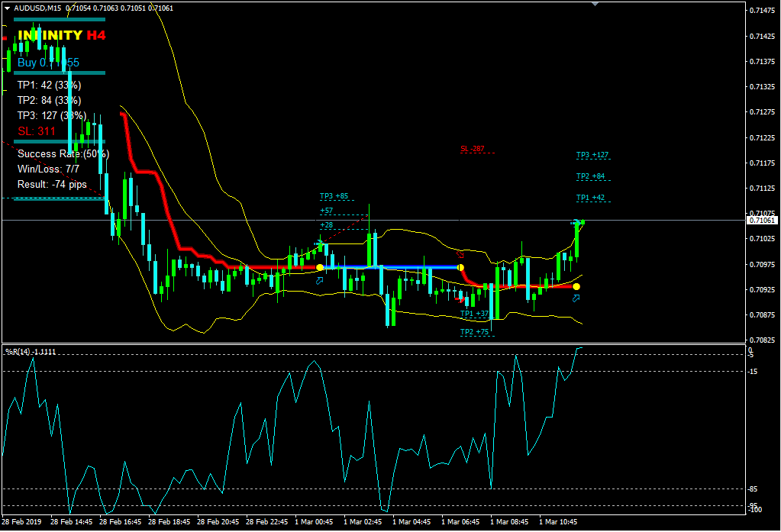
Task: Click the TP1: 42 (33%) panel line
Action: point(50,85)
